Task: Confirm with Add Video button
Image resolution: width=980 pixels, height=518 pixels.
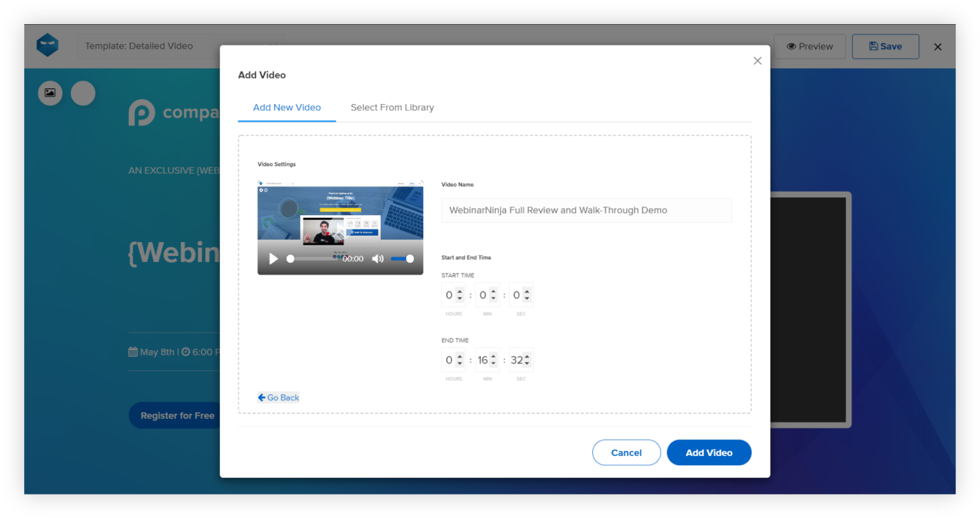Action: tap(709, 452)
